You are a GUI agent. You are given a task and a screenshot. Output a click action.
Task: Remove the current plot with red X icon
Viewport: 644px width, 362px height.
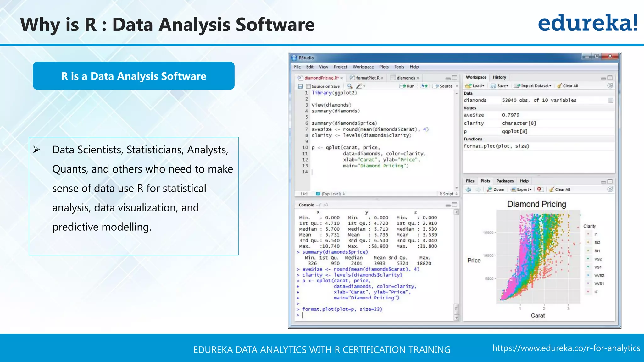[540, 189]
